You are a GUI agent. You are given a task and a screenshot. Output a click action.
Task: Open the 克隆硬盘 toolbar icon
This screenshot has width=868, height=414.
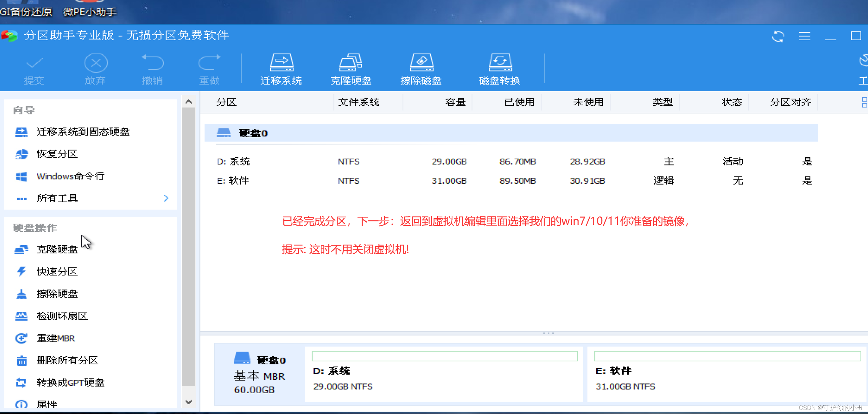click(351, 63)
